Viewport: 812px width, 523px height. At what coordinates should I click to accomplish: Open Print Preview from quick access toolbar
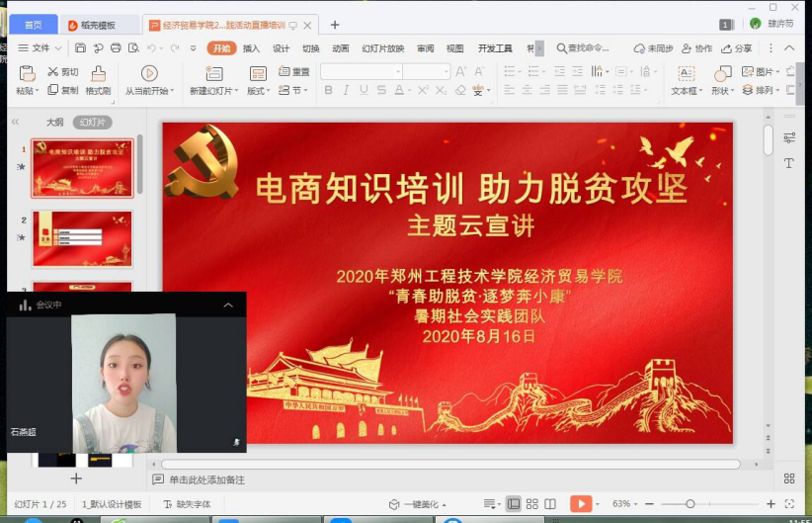(x=133, y=48)
